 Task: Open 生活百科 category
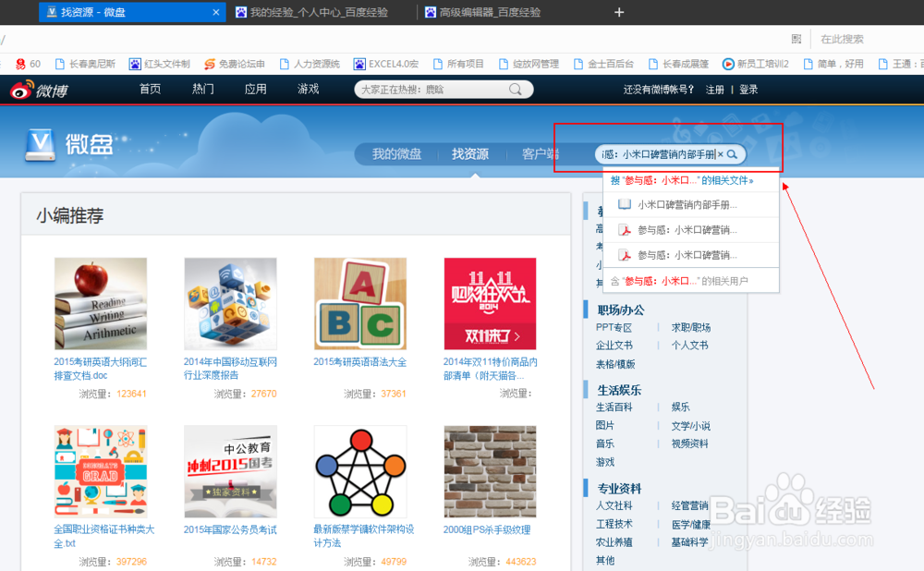pos(614,407)
